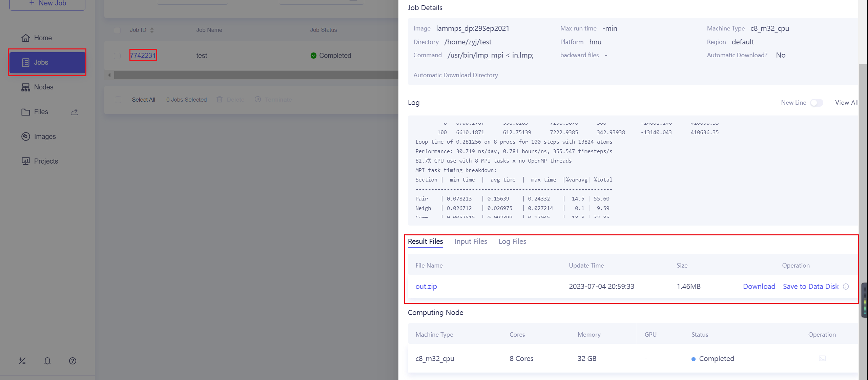Image resolution: width=868 pixels, height=380 pixels.
Task: Click View All for the log
Action: (x=847, y=103)
